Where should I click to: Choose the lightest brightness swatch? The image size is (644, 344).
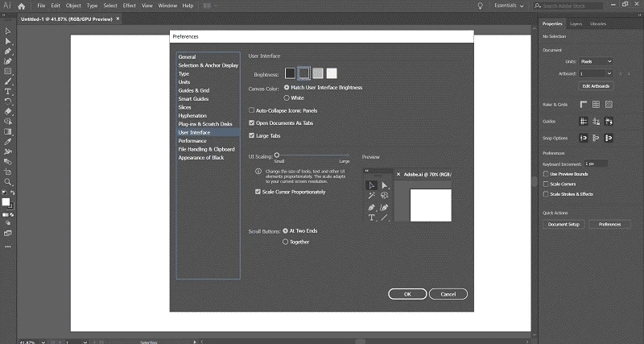coord(332,73)
